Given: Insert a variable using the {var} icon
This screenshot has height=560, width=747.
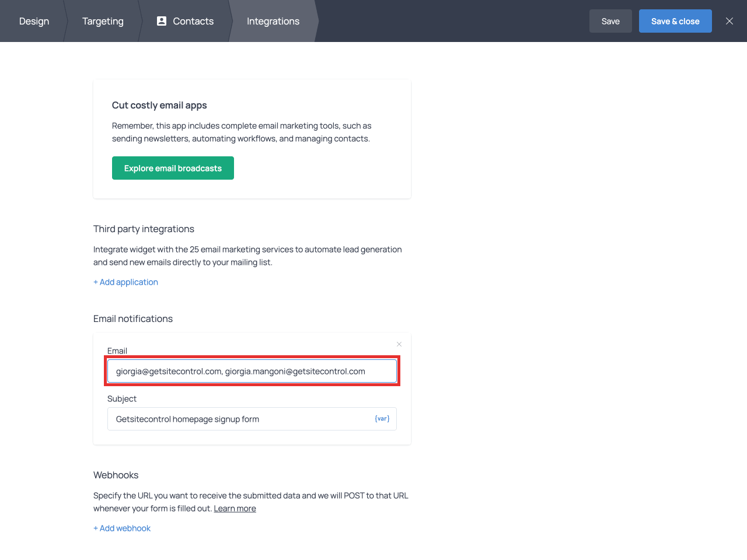Looking at the screenshot, I should click(x=382, y=419).
